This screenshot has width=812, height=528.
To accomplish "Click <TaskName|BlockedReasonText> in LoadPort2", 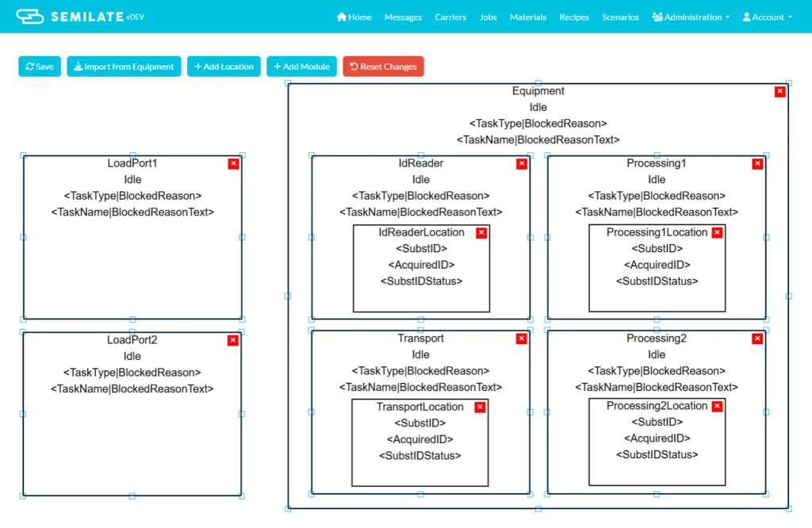I will [132, 388].
